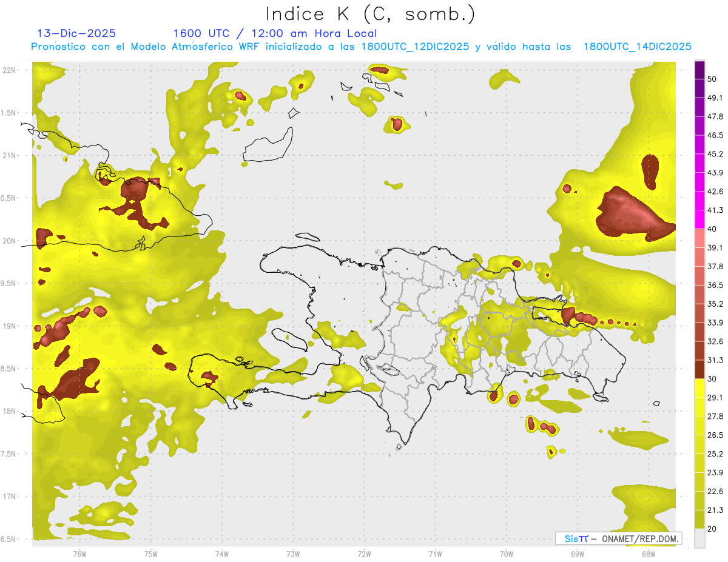Click the 76W longitude label

click(x=79, y=554)
